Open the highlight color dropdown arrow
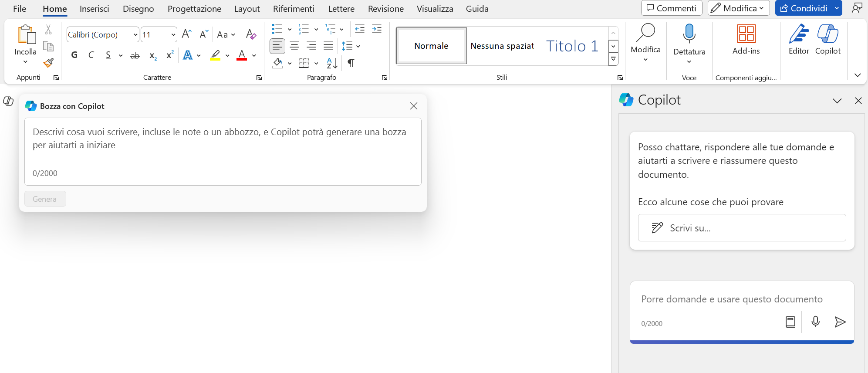This screenshot has height=373, width=868. pyautogui.click(x=227, y=56)
